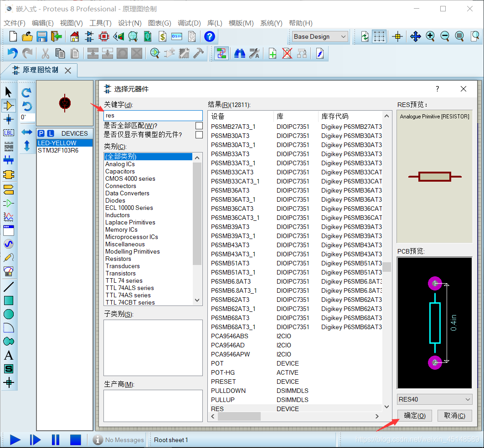Click the Rotate Clockwise icon
This screenshot has width=484, height=448.
[x=27, y=92]
